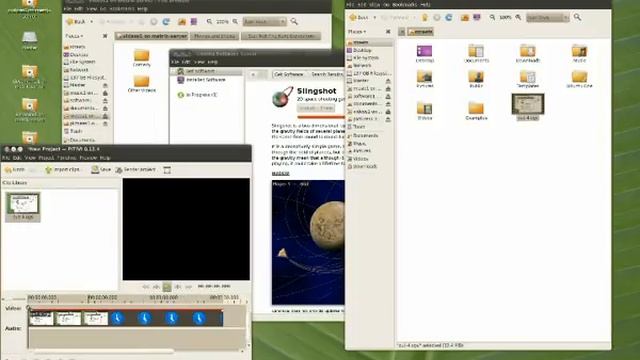Open Templates folder in right file browser
Image resolution: width=640 pixels, height=360 pixels.
click(528, 79)
